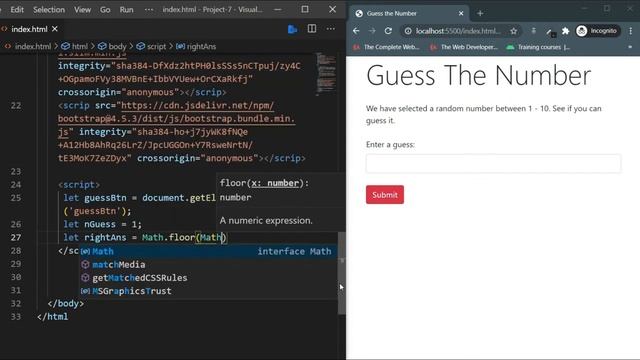Click html in the breadcrumb
Screen dimensions: 640x360
[80, 47]
